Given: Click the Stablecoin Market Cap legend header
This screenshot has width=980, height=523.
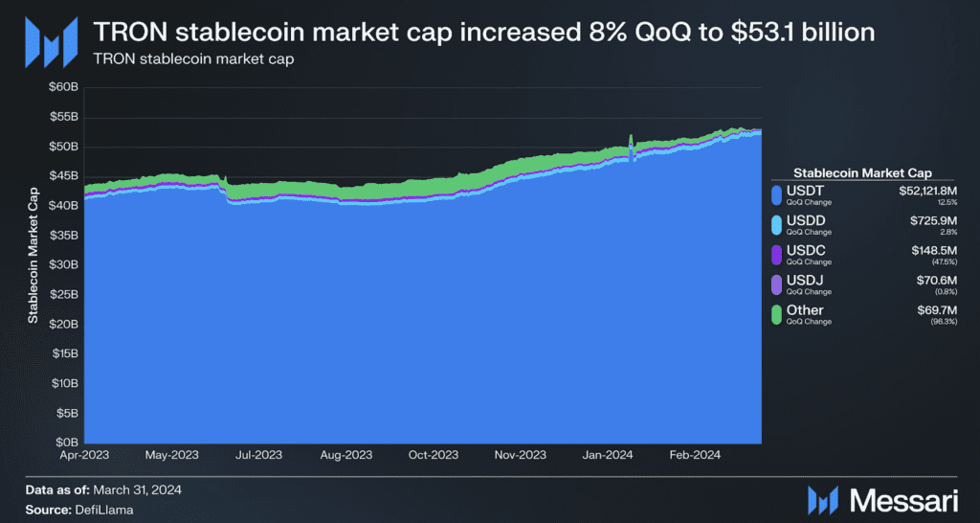Looking at the screenshot, I should tap(863, 172).
